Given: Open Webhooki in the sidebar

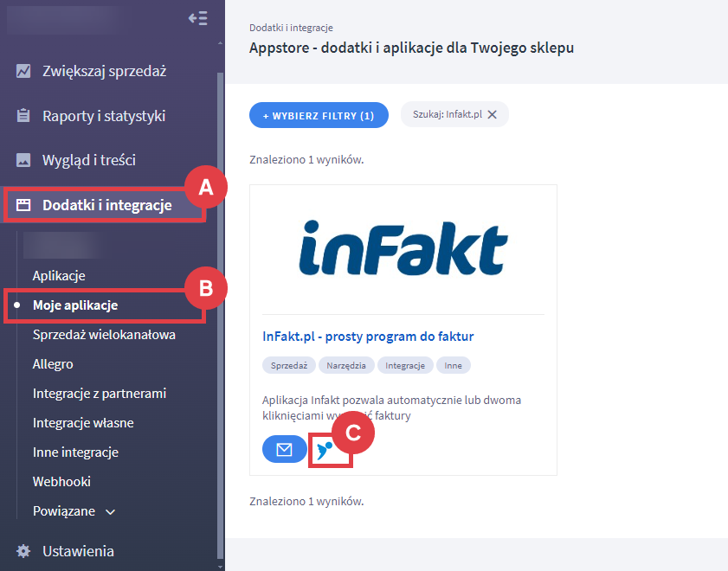Looking at the screenshot, I should (x=61, y=482).
